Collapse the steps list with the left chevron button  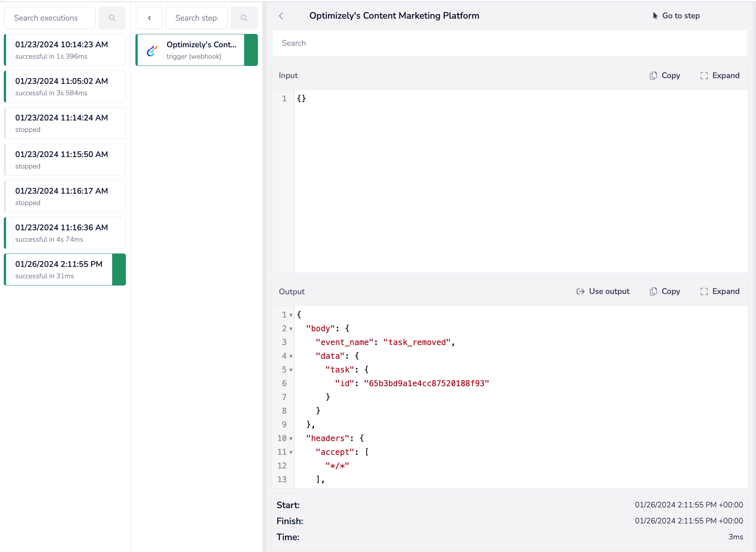[149, 18]
